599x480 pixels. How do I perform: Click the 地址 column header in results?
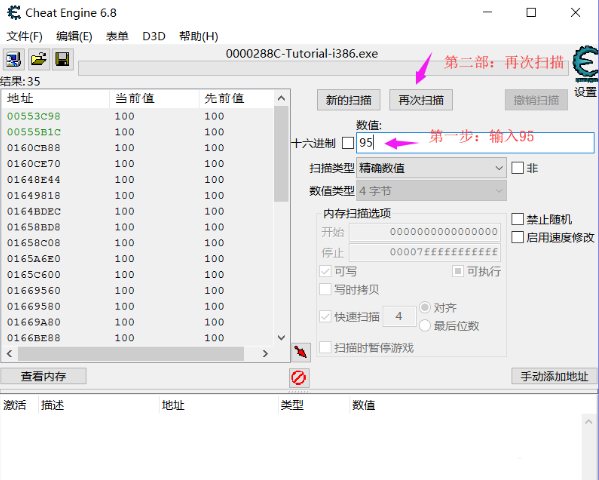point(56,99)
